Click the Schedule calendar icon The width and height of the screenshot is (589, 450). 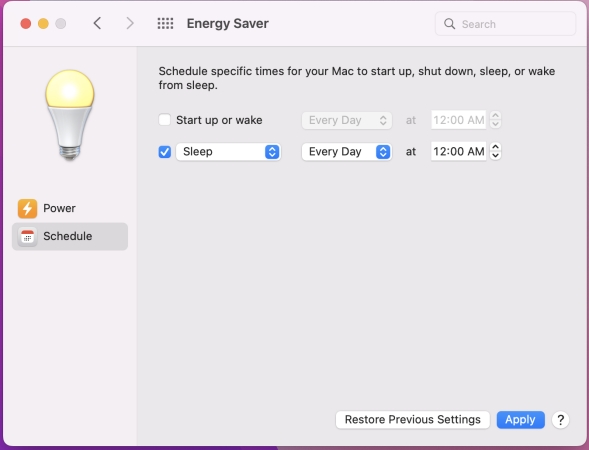[27, 236]
